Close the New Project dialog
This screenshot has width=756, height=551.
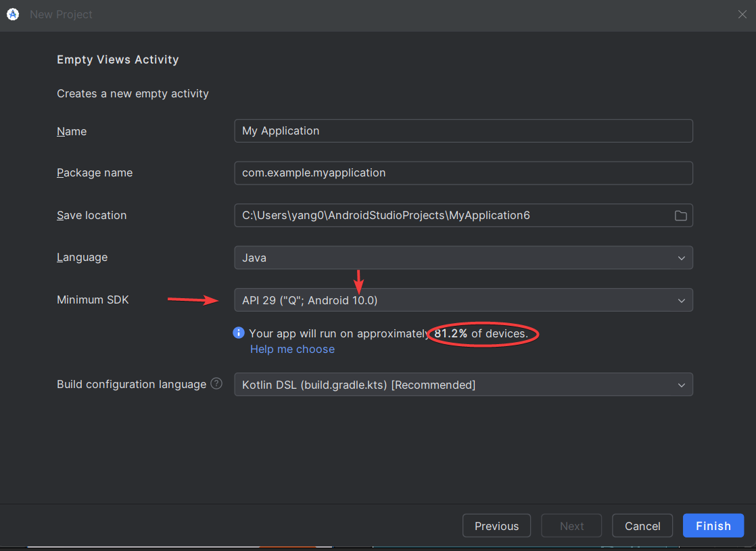[742, 14]
